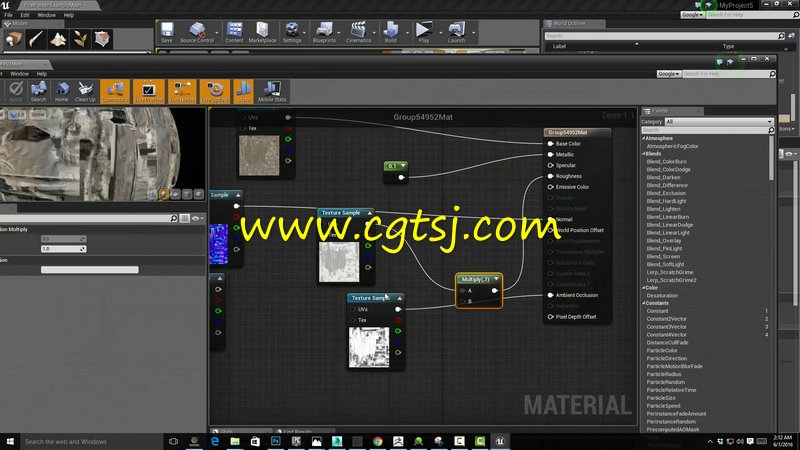Select Place mode cube icon
Image resolution: width=800 pixels, height=450 pixels.
point(14,39)
